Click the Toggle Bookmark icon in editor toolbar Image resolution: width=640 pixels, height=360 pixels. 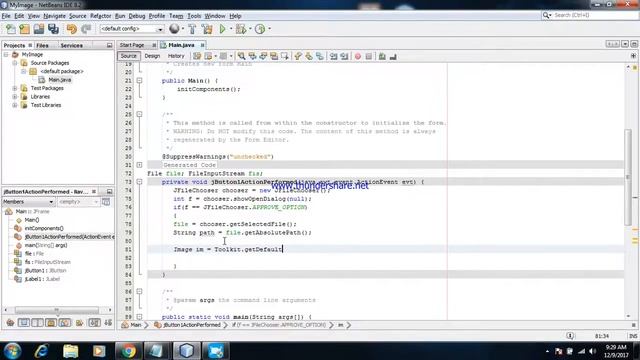point(320,56)
